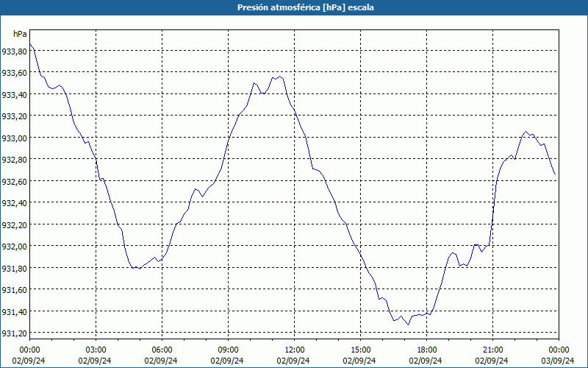Click the 06:00 time label
This screenshot has height=368, width=588.
tap(162, 350)
